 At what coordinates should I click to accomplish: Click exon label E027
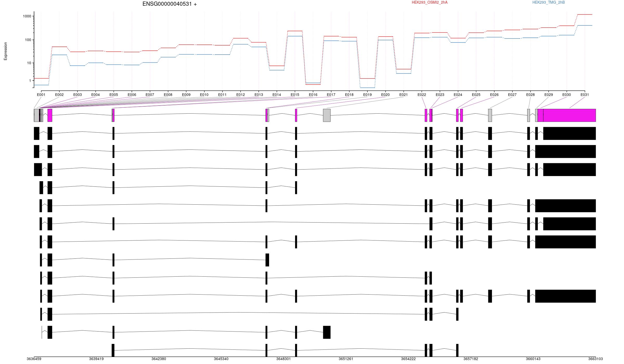click(512, 95)
